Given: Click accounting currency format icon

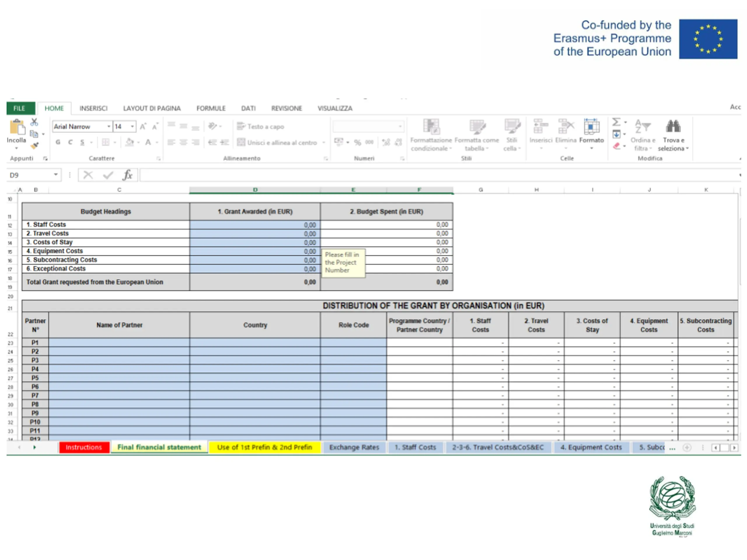Looking at the screenshot, I should click(339, 142).
